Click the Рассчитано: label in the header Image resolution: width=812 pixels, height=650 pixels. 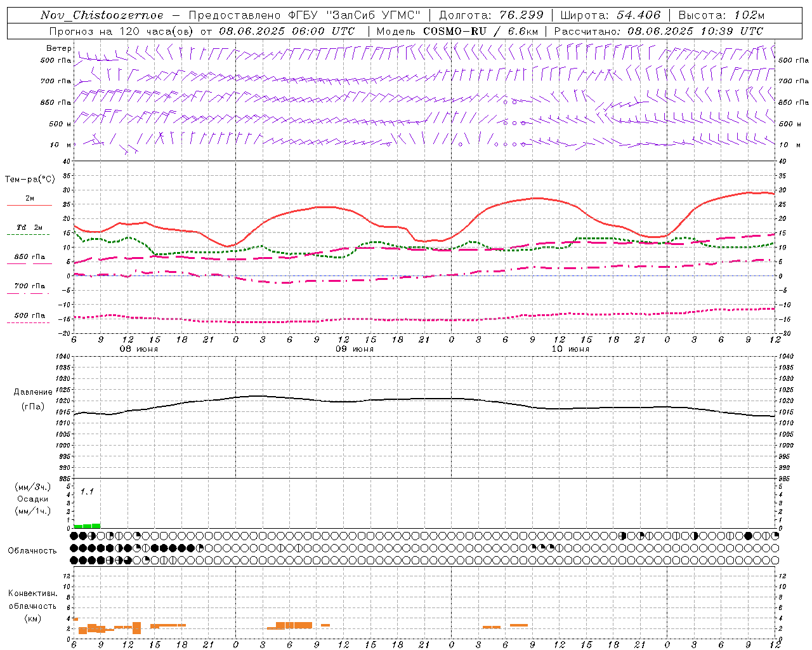coord(588,31)
